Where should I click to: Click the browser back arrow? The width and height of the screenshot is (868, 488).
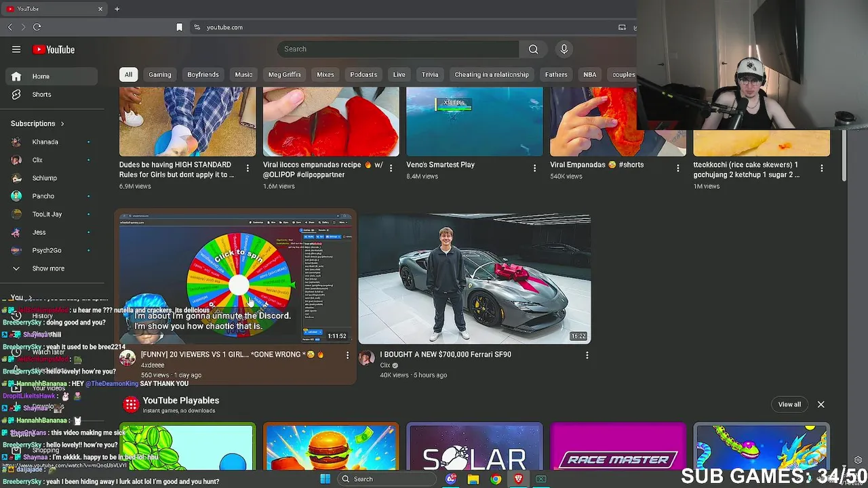(x=9, y=27)
